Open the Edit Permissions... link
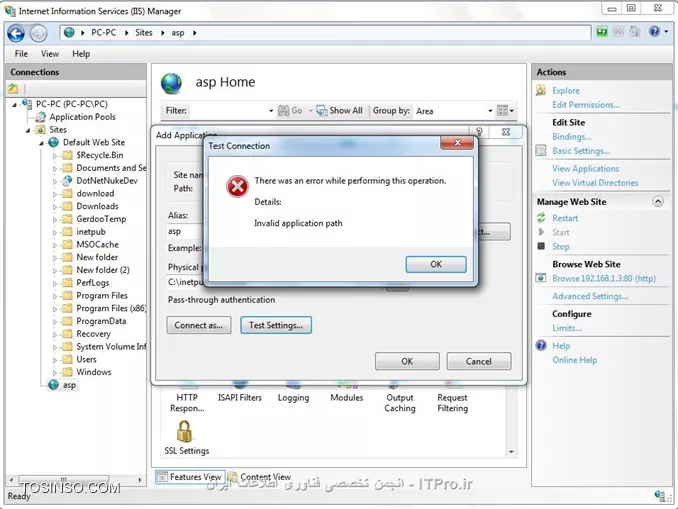 [586, 105]
